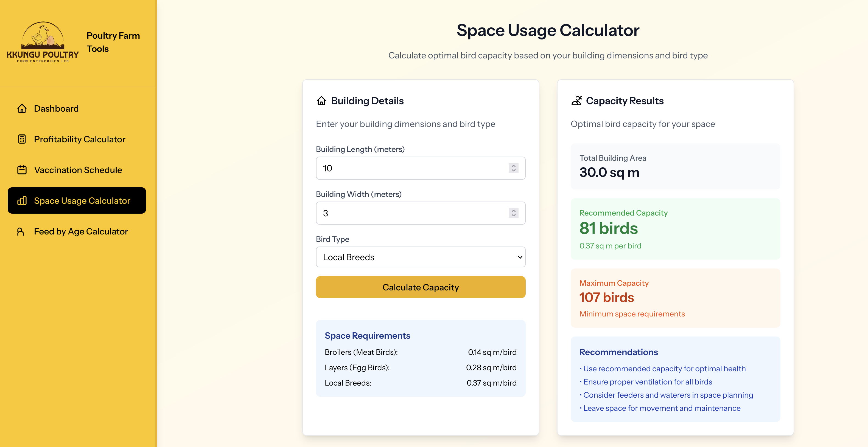This screenshot has height=447, width=868.
Task: Click the bird icon beside Capacity Results
Action: (x=576, y=101)
